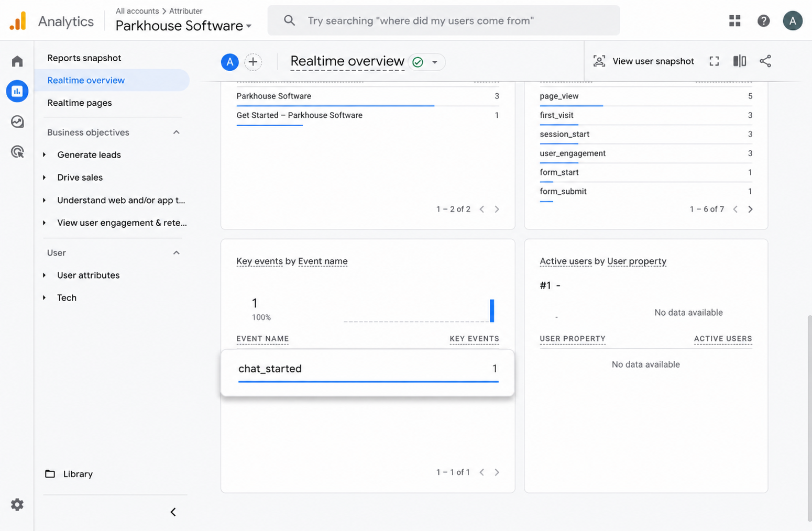This screenshot has height=531, width=812.
Task: Expand User attributes tree item
Action: 45,275
